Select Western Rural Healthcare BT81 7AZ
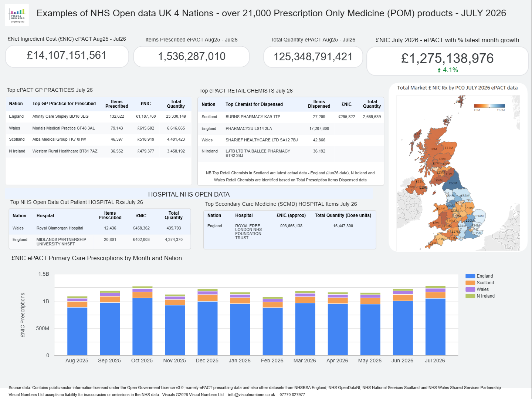The width and height of the screenshot is (532, 399). [x=99, y=151]
